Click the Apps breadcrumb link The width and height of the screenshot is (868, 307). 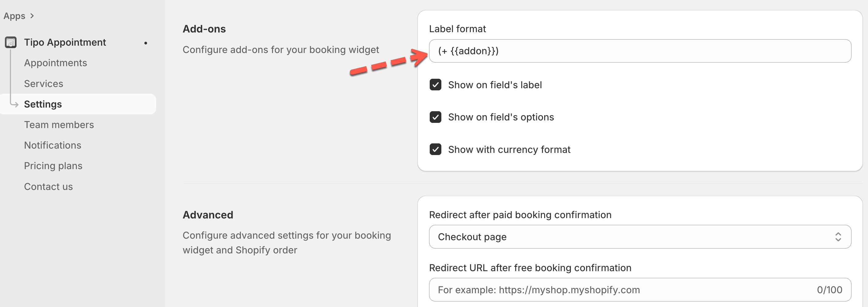(14, 16)
